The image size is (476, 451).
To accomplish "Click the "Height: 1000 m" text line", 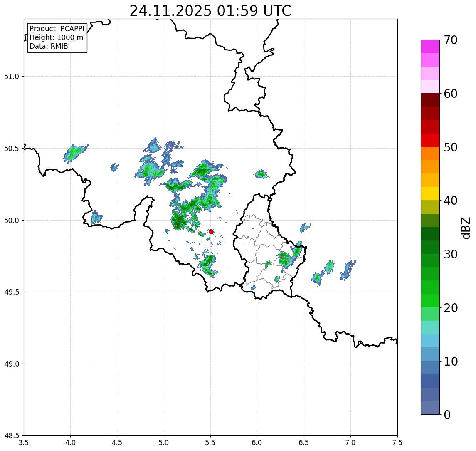I will coord(56,37).
